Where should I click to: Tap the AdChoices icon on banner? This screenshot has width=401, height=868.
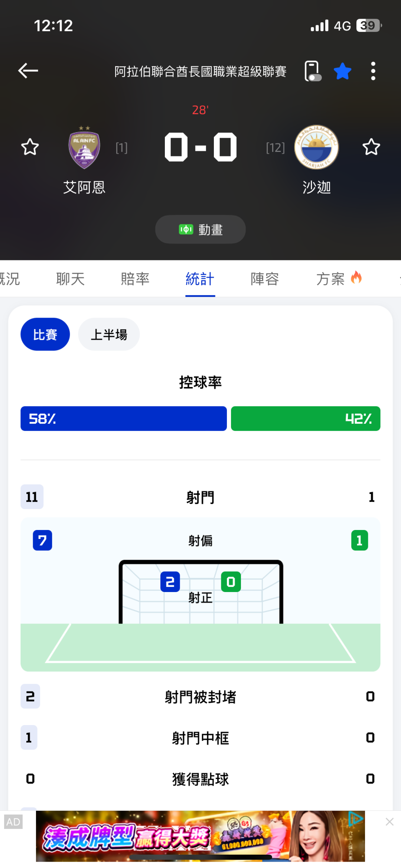pyautogui.click(x=356, y=819)
